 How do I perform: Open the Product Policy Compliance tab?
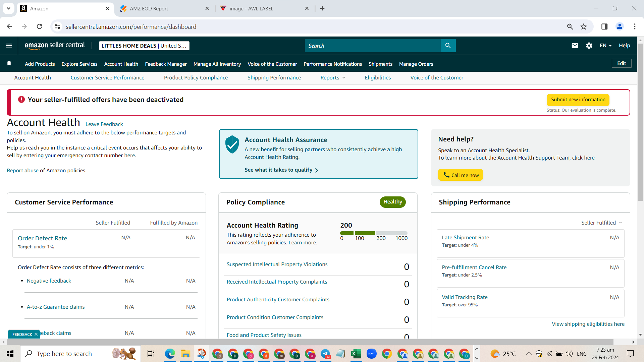pyautogui.click(x=196, y=78)
